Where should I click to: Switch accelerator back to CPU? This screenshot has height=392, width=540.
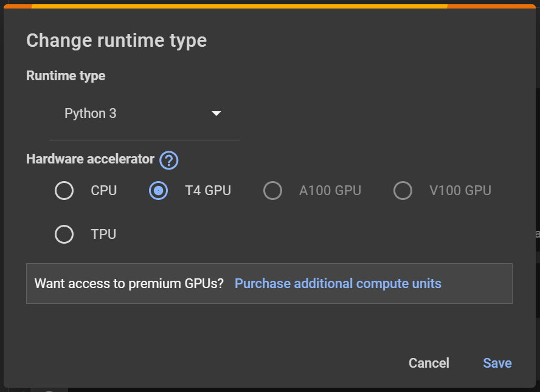coord(64,190)
